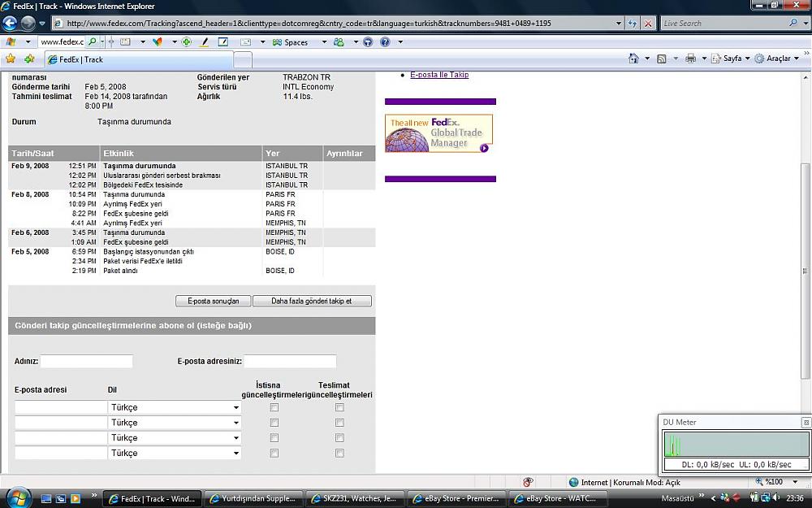Click the Live contacts people icon

pos(339,42)
